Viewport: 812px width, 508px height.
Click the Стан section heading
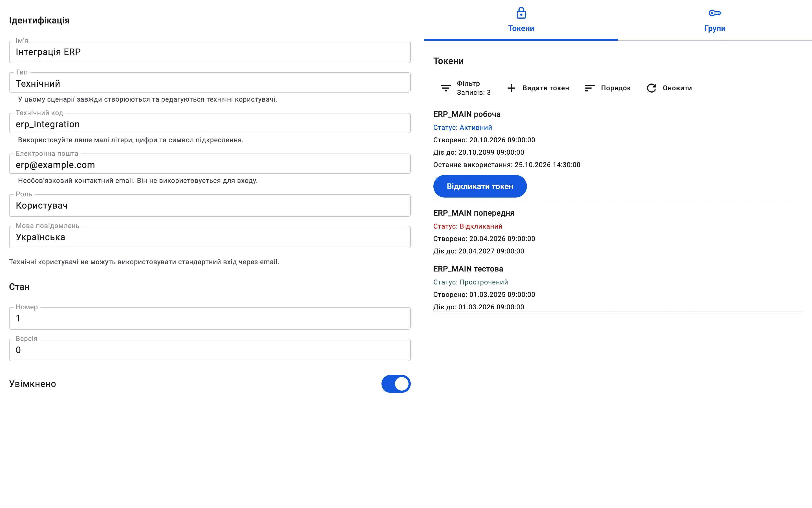pos(19,287)
